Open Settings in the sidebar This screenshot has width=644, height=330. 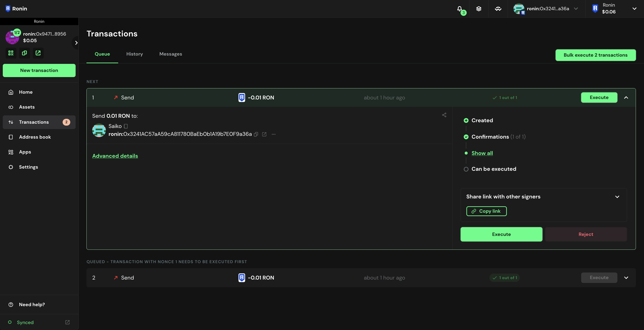39,167
